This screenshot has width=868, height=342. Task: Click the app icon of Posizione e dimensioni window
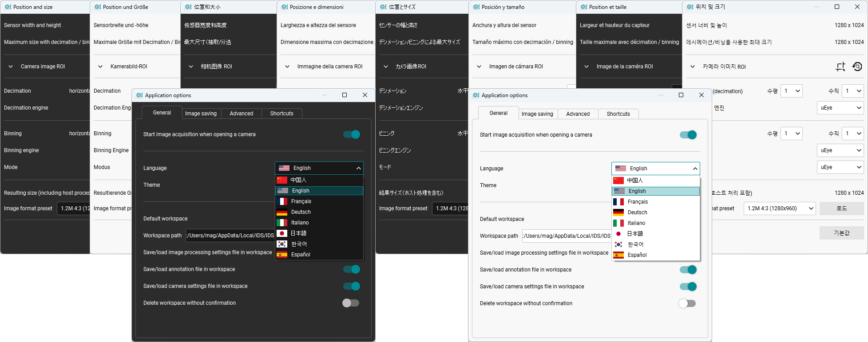click(285, 7)
